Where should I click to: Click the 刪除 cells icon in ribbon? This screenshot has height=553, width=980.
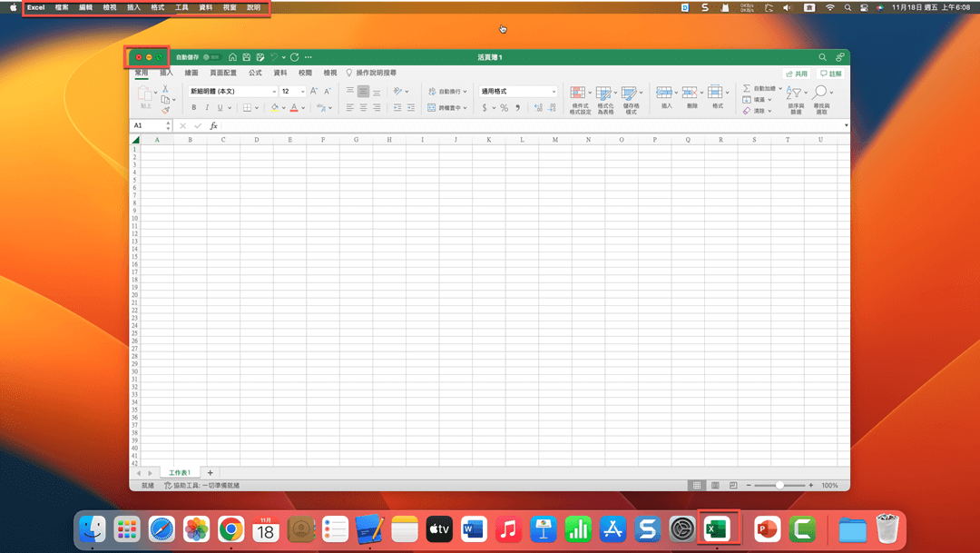690,93
